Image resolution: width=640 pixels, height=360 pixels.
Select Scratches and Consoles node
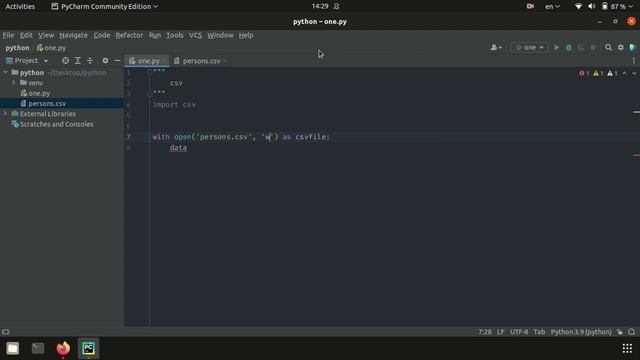(x=56, y=124)
